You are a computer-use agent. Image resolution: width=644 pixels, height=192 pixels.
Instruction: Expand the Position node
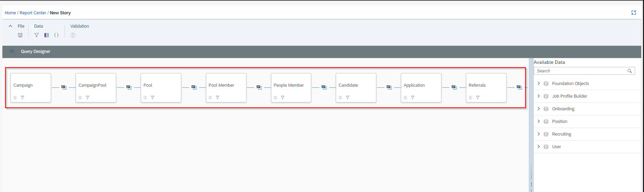pos(539,121)
